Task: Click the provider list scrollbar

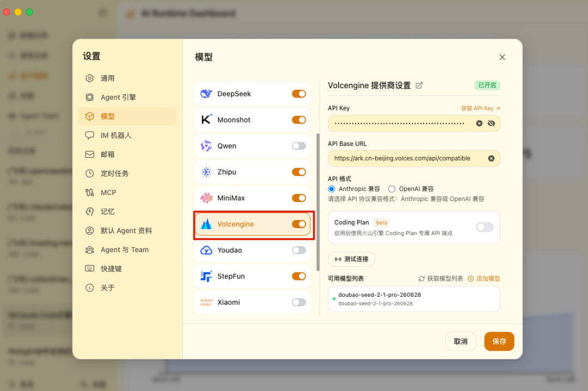Action: [x=318, y=202]
